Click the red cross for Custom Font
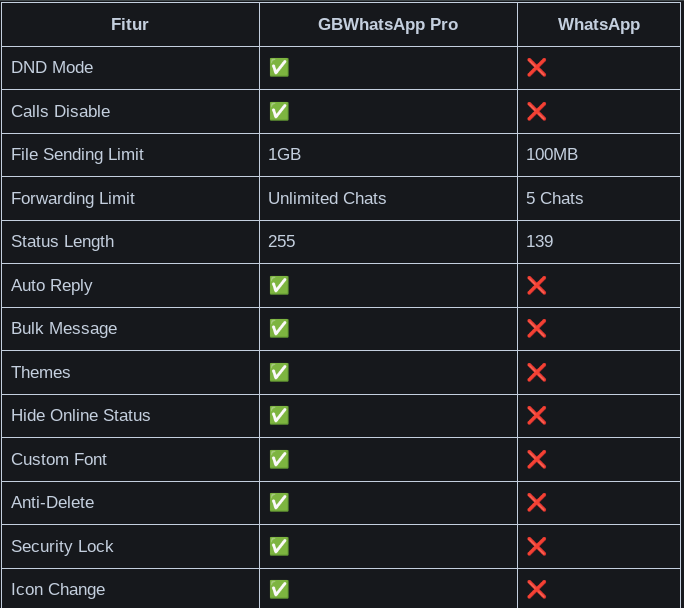 536,459
